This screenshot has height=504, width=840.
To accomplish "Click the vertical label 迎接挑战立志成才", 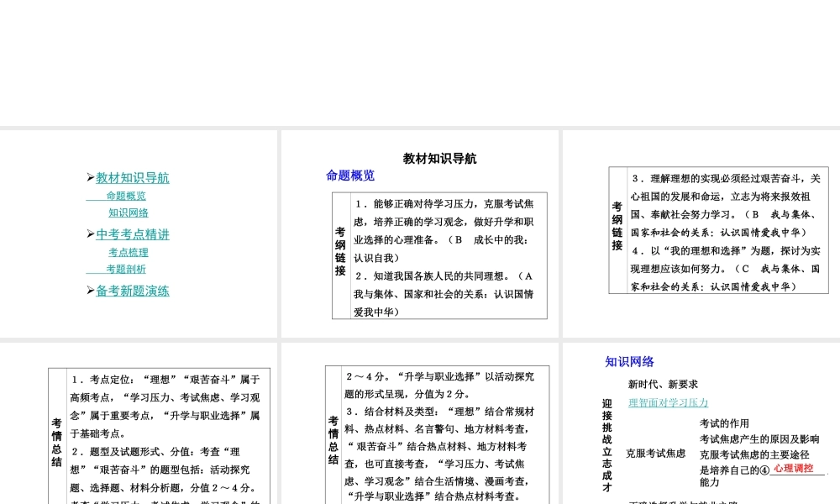I will [x=607, y=445].
